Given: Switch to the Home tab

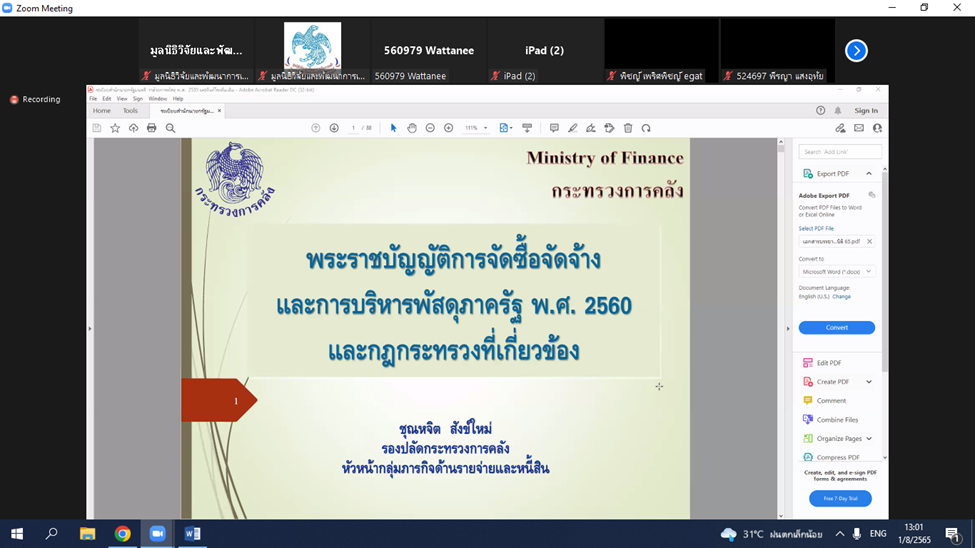Looking at the screenshot, I should pos(101,111).
